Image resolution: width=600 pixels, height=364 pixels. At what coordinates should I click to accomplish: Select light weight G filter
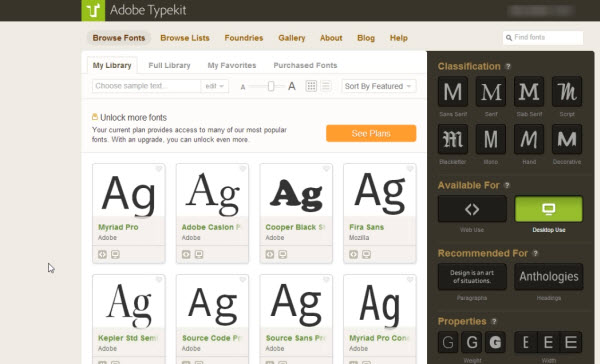(448, 342)
